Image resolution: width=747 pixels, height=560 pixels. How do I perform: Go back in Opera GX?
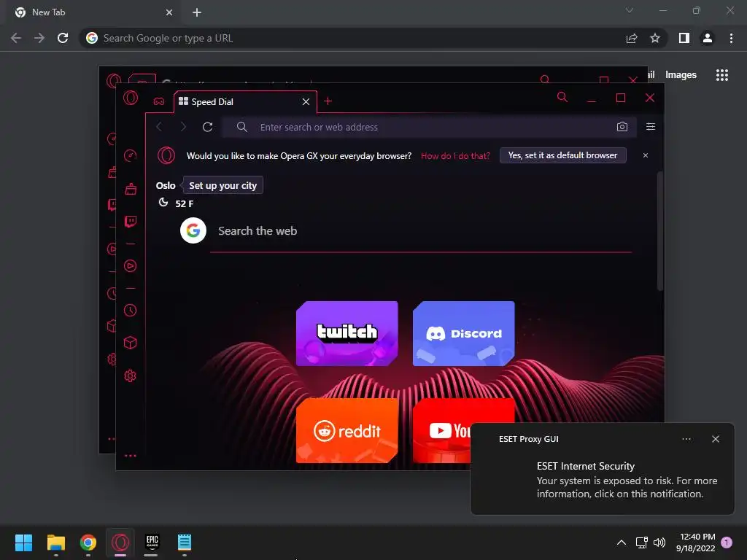pos(159,127)
